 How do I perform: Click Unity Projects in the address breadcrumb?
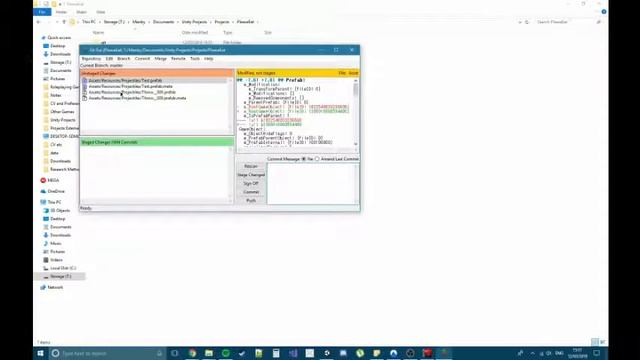pos(194,22)
